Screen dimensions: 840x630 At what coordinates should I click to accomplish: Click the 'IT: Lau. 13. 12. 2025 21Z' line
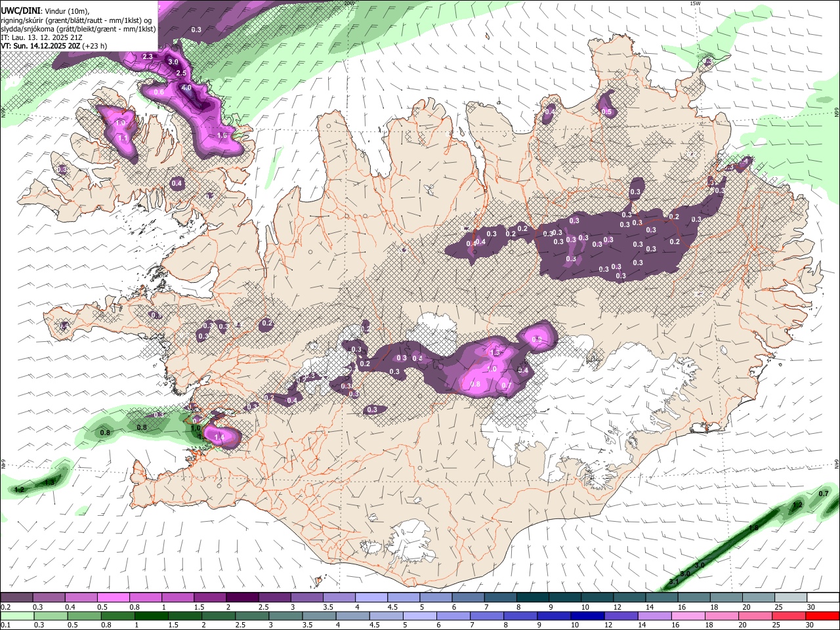click(x=42, y=37)
